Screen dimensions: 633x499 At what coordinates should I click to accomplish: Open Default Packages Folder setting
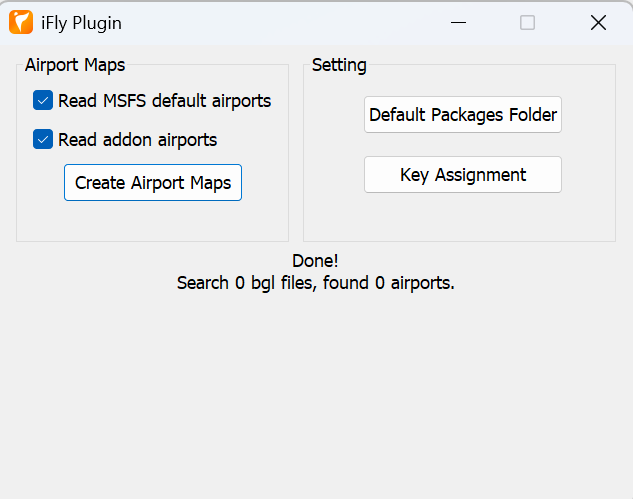(x=463, y=115)
